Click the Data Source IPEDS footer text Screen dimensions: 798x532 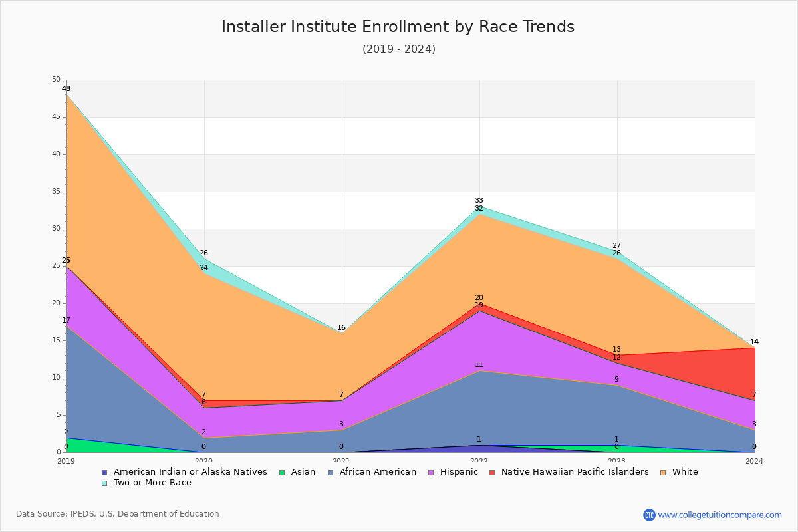coord(118,514)
